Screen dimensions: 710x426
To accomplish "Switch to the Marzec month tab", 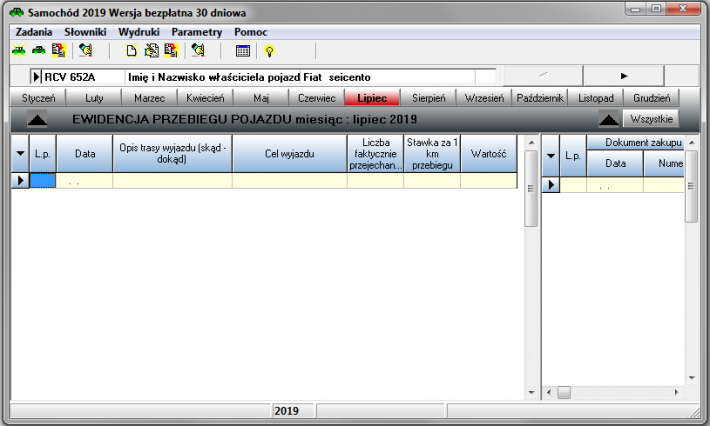I will click(149, 98).
